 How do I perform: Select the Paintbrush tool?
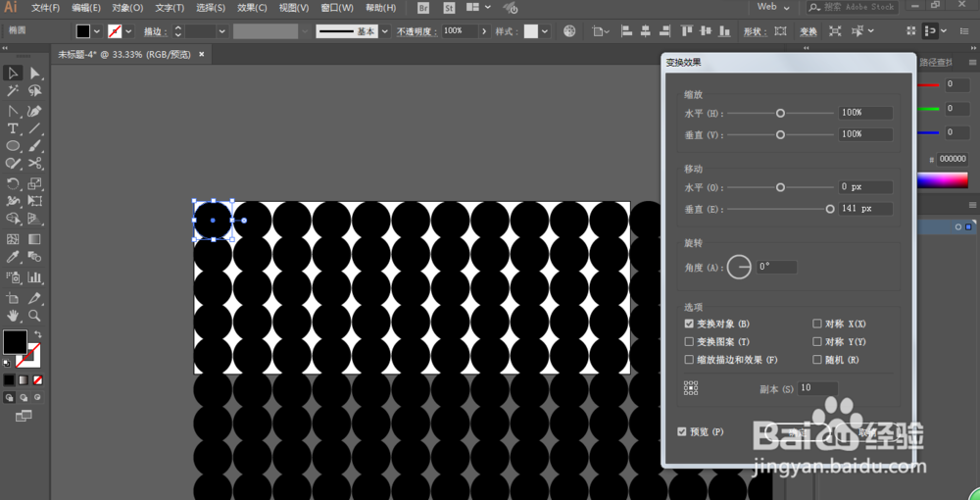pyautogui.click(x=35, y=146)
